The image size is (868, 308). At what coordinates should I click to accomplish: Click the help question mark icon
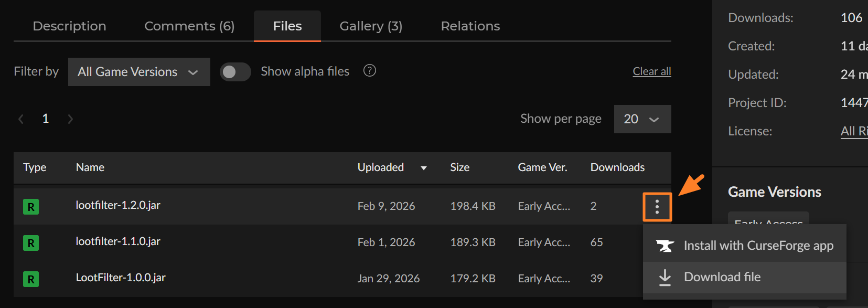point(370,71)
